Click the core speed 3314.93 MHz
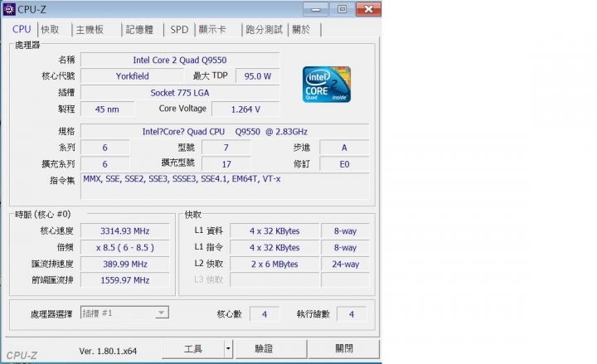 point(125,231)
